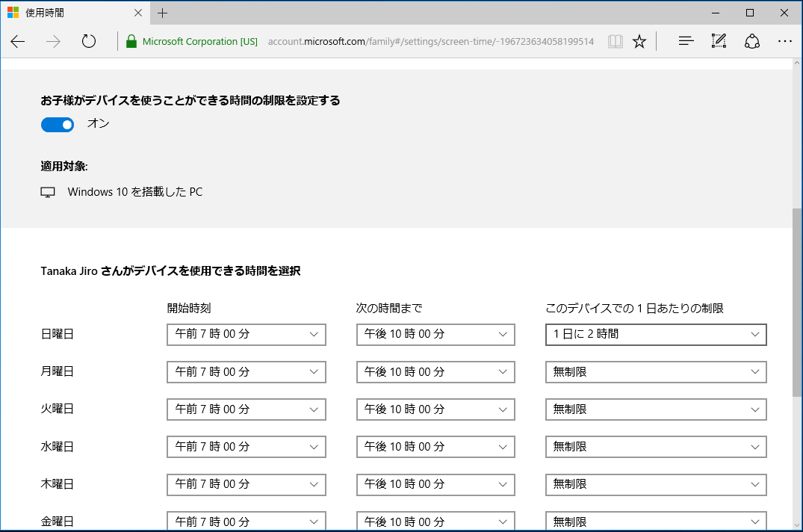
Task: Open the 日曜日 start time dropdown
Action: 246,334
